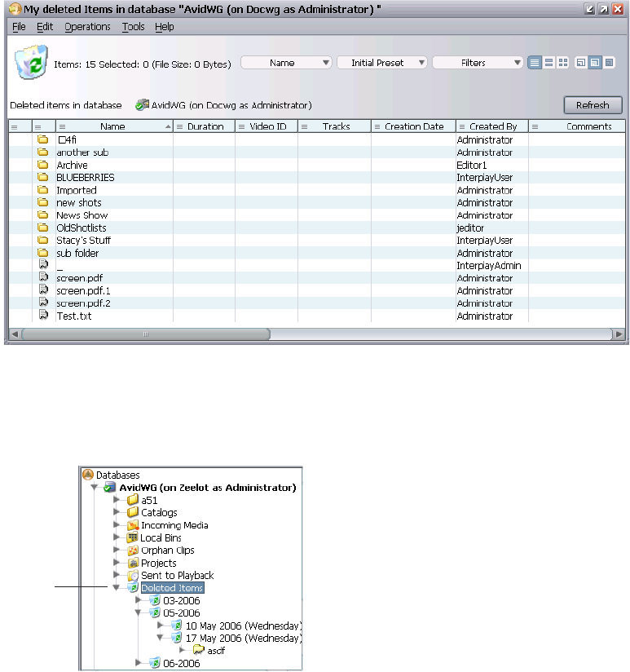
Task: Click the Catalogs folder icon in the tree
Action: (133, 512)
